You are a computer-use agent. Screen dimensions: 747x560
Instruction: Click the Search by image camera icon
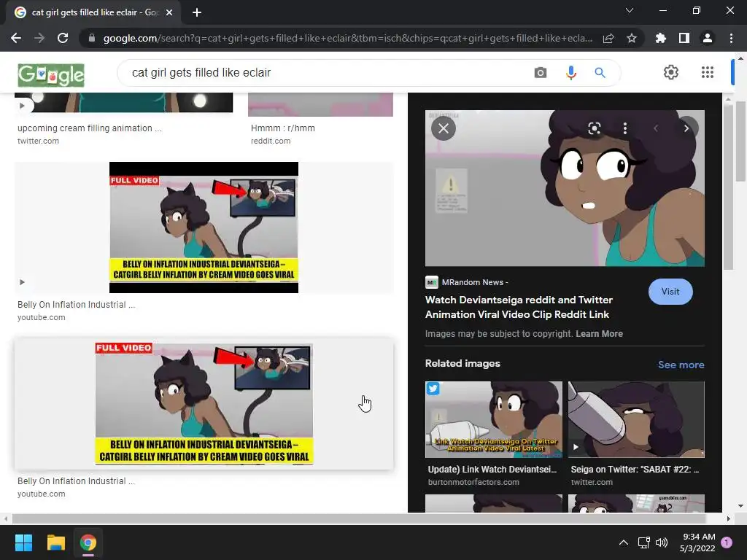(541, 72)
